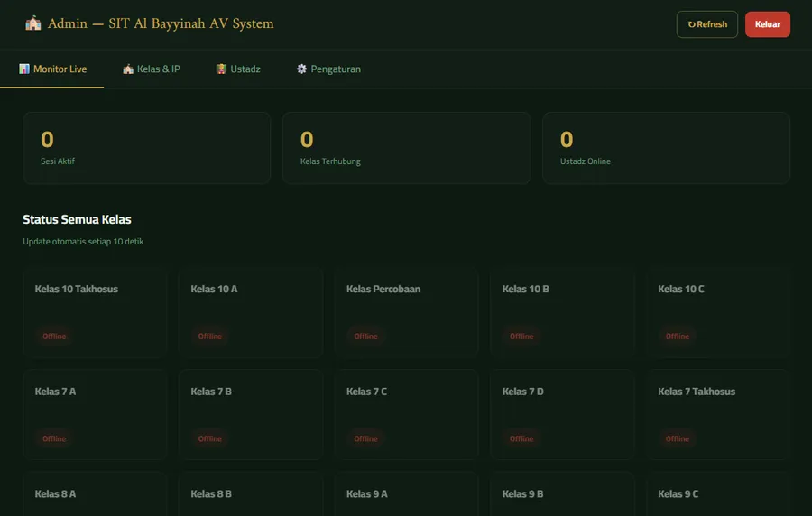Click Offline badge on Kelas 10 Takhosus
Viewport: 812px width, 516px height.
(x=54, y=336)
